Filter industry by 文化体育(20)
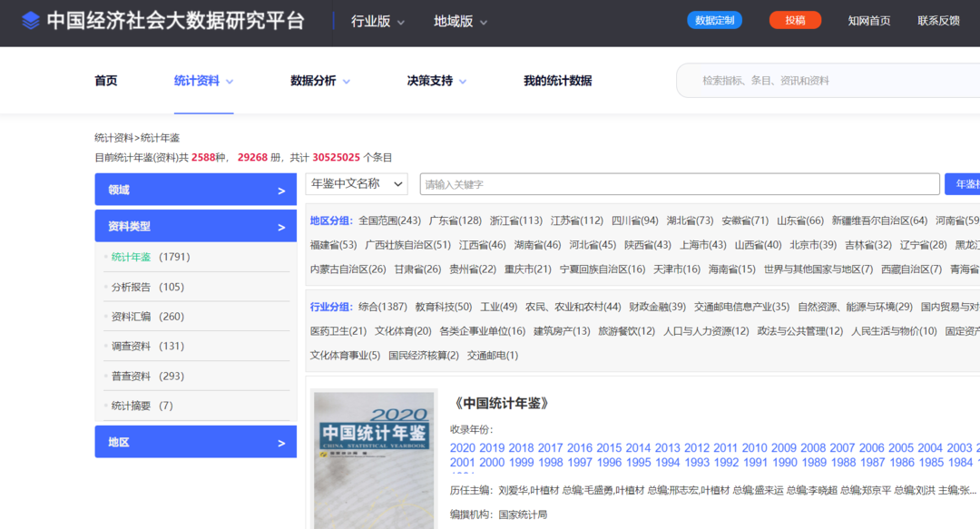 (403, 331)
